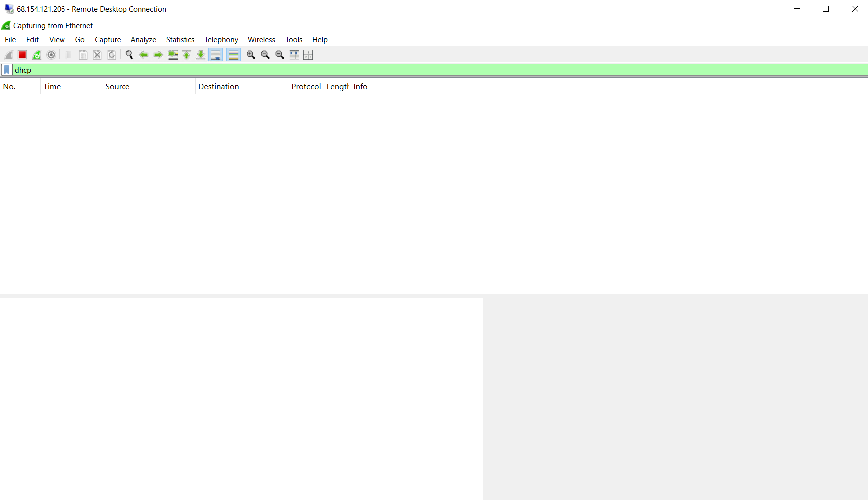Open the display filter bookmark menu

(7, 70)
